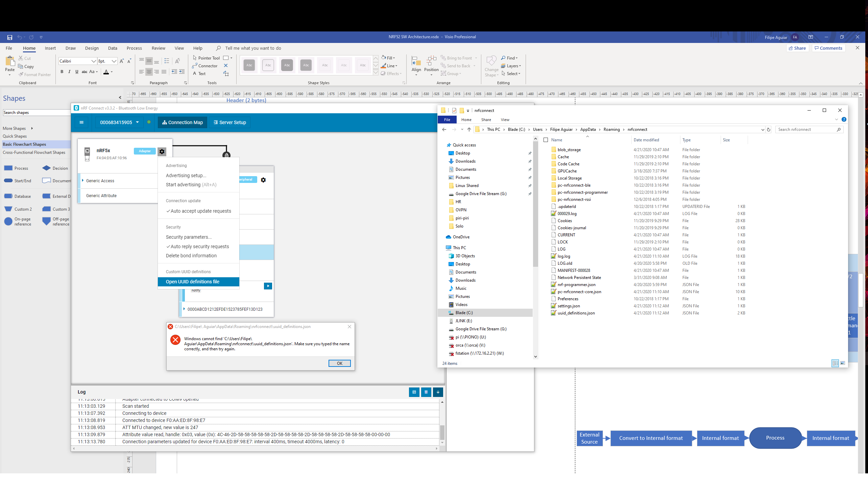The height and width of the screenshot is (495, 868).
Task: Clear log with the trash icon
Action: coord(426,392)
